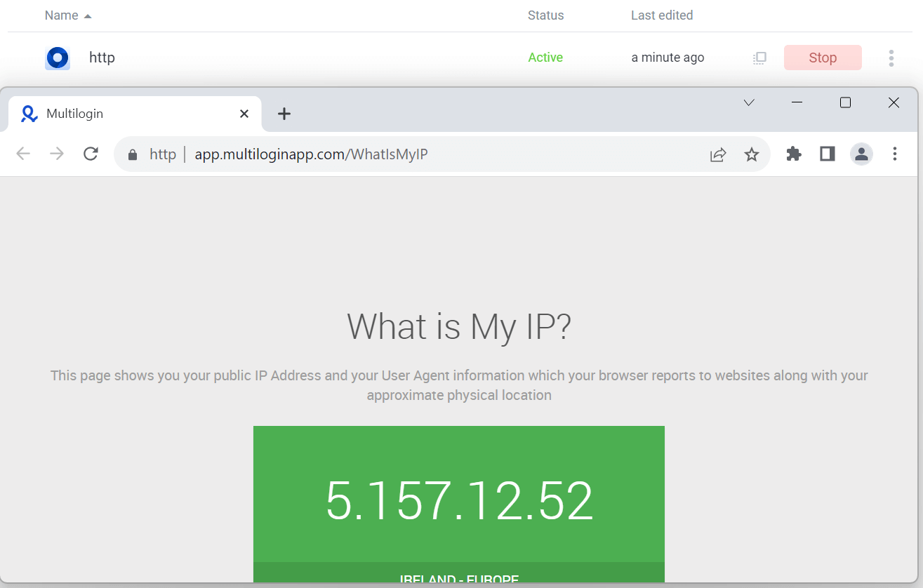Open the clone profile icon beside Stop
923x588 pixels.
click(759, 58)
